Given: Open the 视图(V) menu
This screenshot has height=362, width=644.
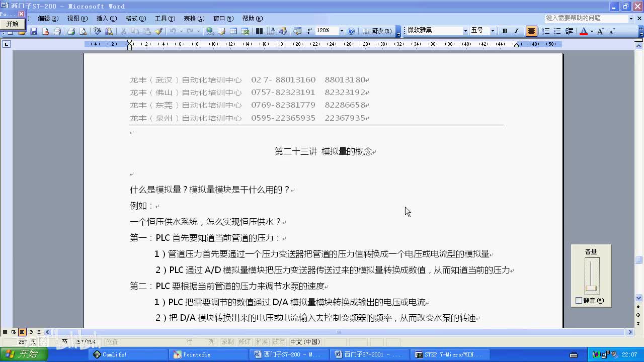Looking at the screenshot, I should pos(77,18).
